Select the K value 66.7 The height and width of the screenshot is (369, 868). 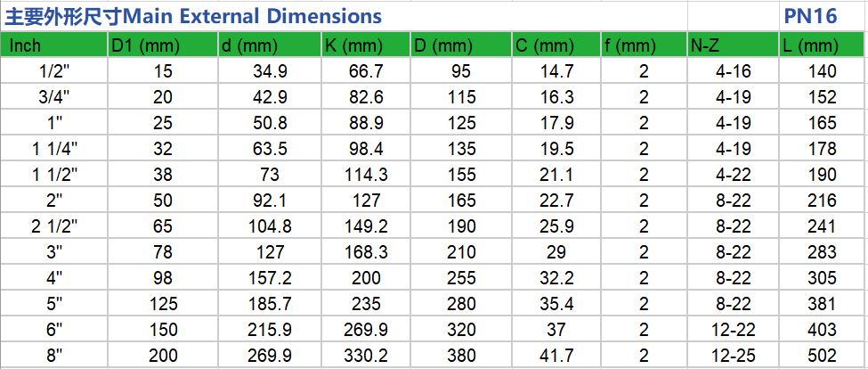point(365,71)
